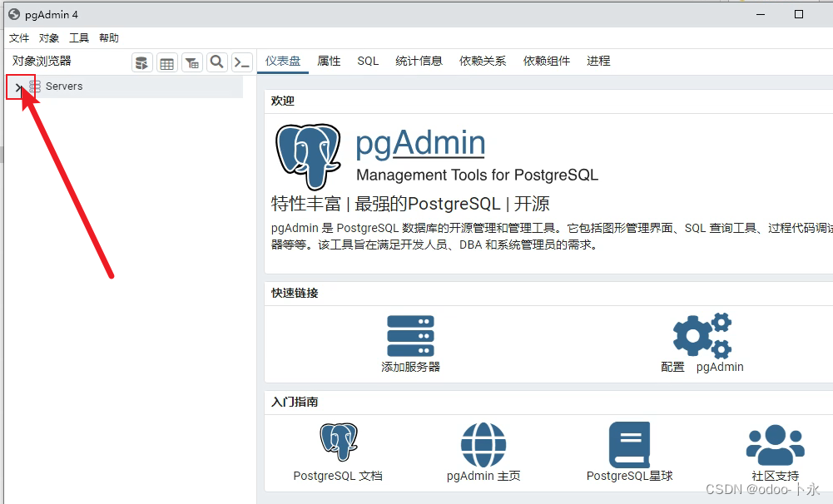Screen dimensions: 833x504
Task: Switch to the 进程 tab
Action: pos(598,61)
